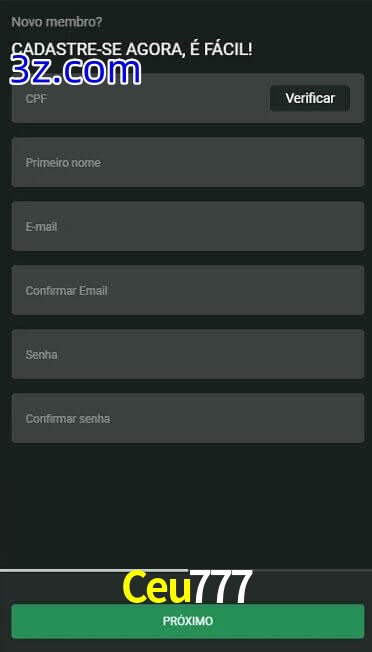Focus the CPF input field
The height and width of the screenshot is (652, 372).
pyautogui.click(x=141, y=98)
